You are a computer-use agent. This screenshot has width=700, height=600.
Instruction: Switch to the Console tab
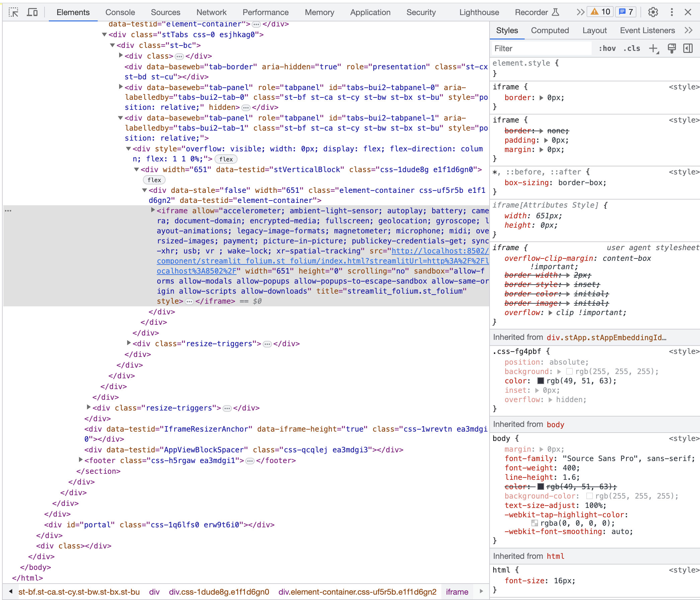(120, 12)
